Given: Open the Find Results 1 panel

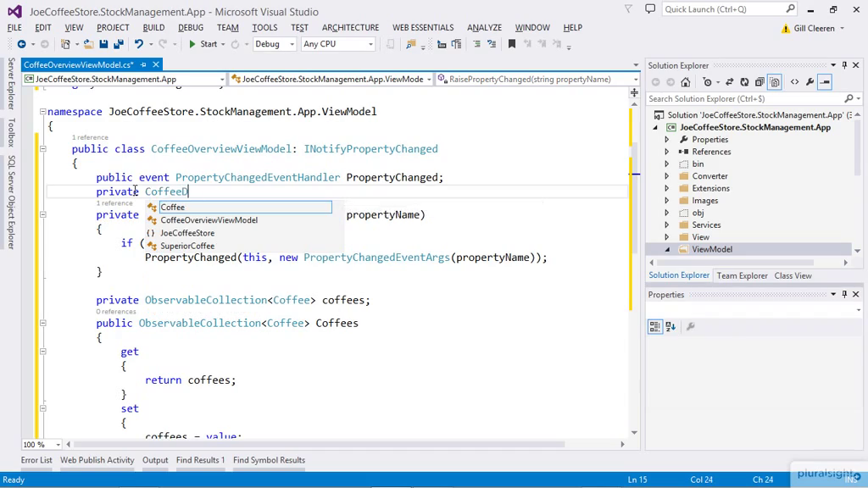Looking at the screenshot, I should [200, 460].
